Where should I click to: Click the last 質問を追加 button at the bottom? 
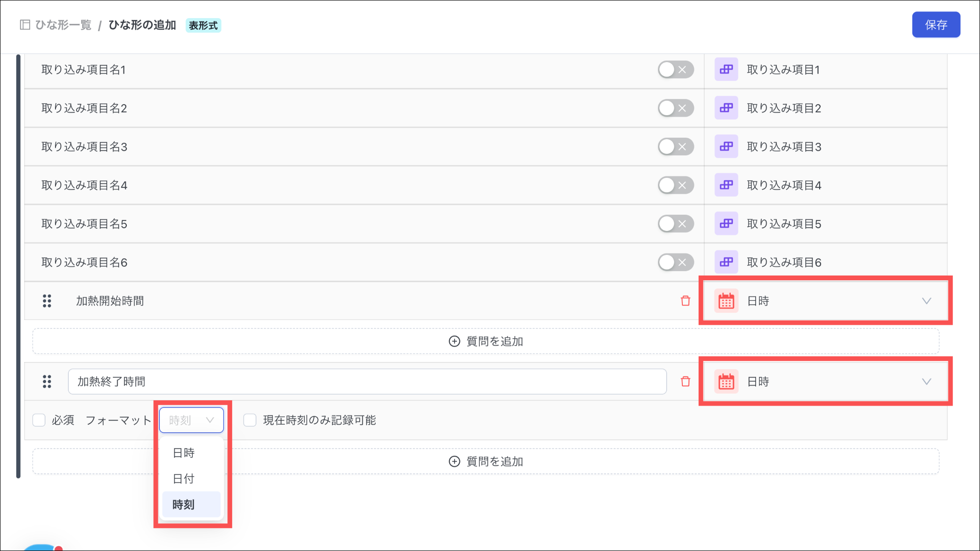tap(486, 462)
